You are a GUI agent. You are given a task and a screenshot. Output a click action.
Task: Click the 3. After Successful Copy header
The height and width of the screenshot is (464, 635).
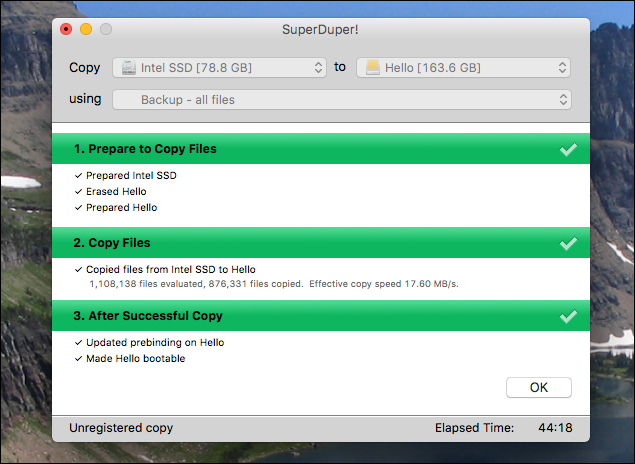321,315
